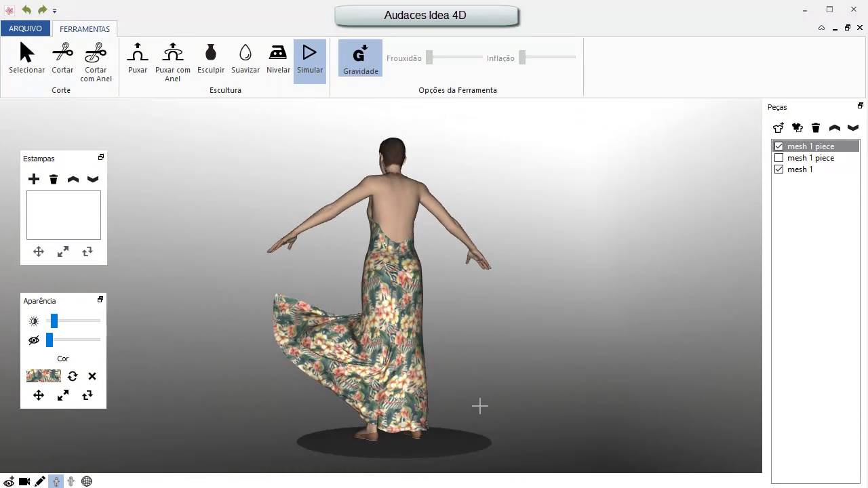Click the empty Estampas list box

[64, 215]
